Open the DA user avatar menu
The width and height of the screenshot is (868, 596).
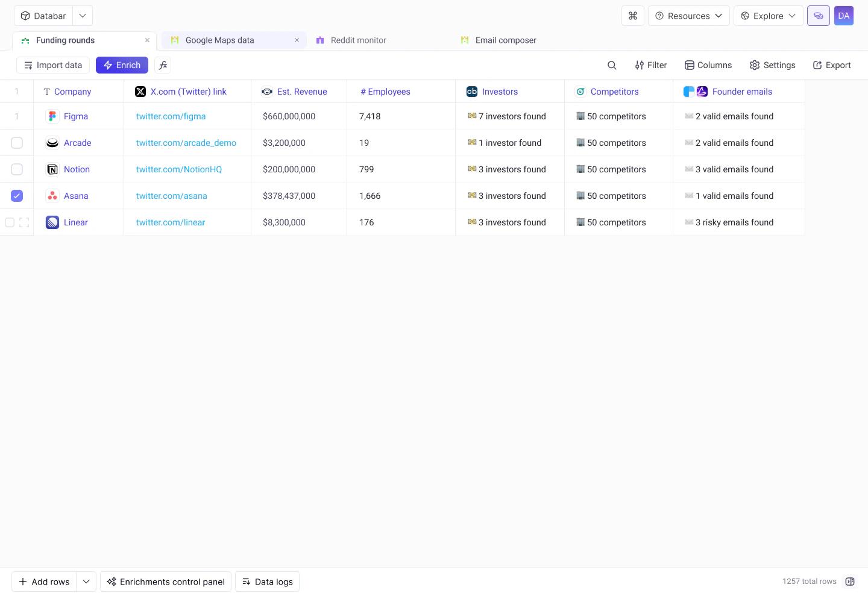point(844,16)
